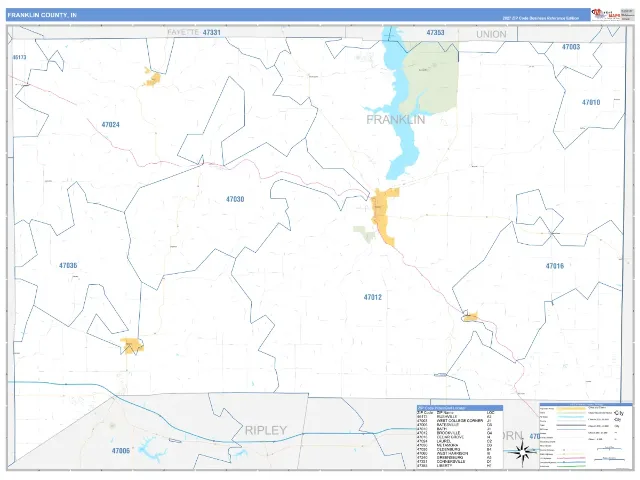Click the orange town area in ZIP 47024
The height and width of the screenshot is (480, 640).
(153, 78)
